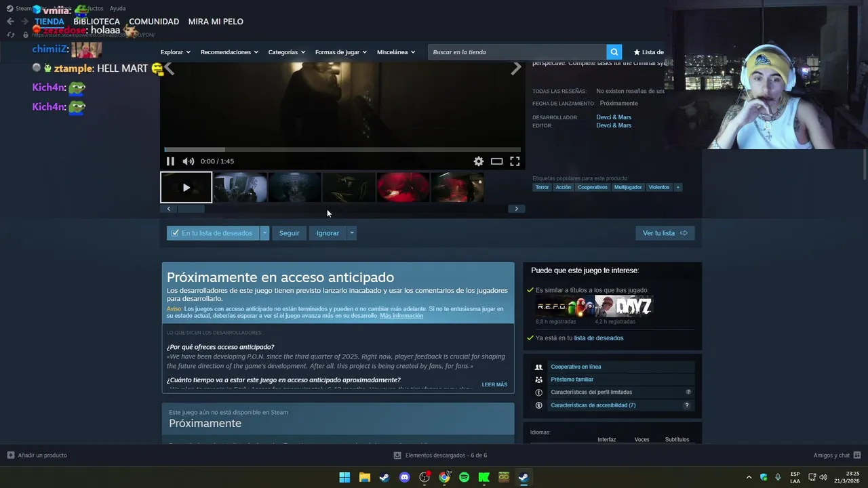
Task: Expand the Categorías menu
Action: 287,52
